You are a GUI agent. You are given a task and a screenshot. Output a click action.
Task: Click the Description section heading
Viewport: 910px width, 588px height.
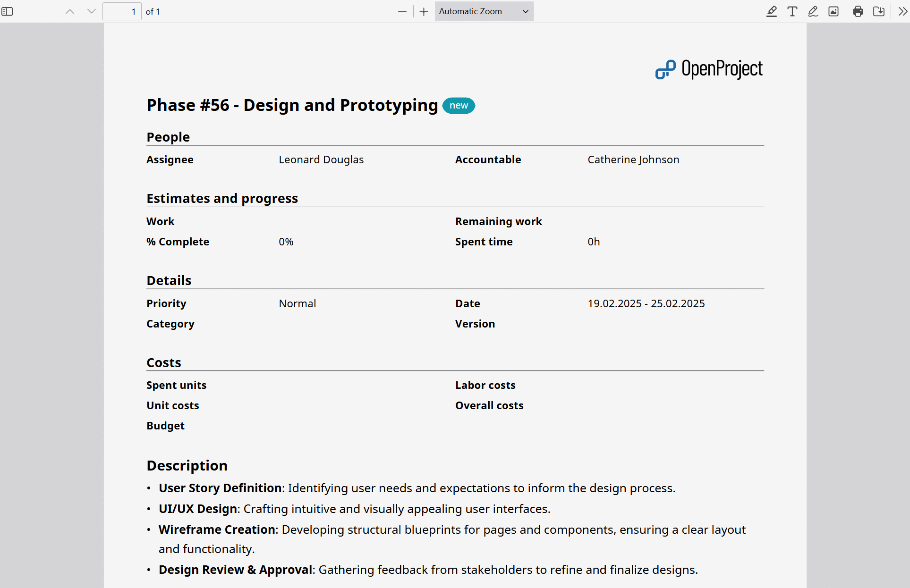pos(187,465)
